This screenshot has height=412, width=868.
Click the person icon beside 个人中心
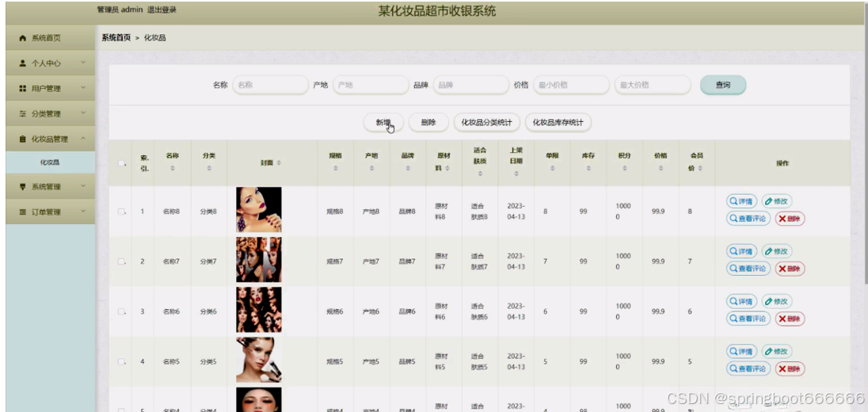pyautogui.click(x=23, y=63)
